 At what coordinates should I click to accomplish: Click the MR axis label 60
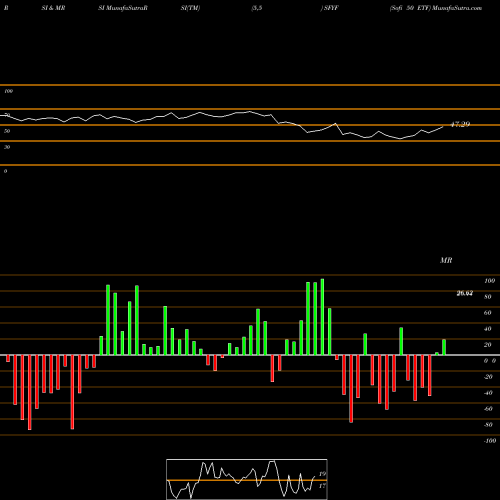click(488, 313)
